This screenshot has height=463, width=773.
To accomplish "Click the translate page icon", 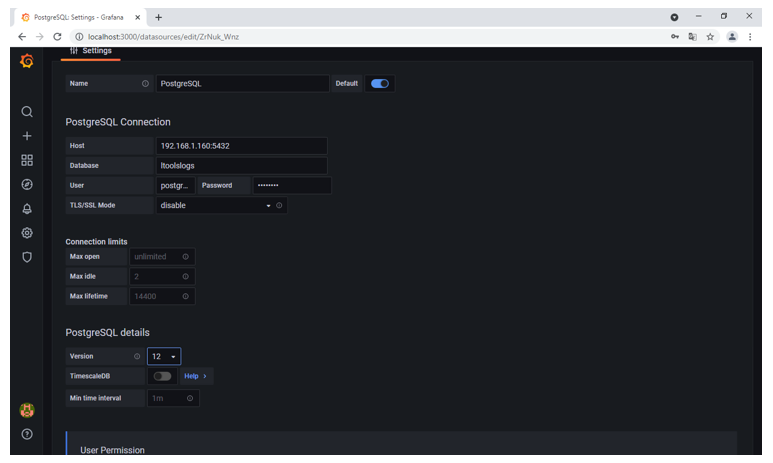I will point(693,37).
